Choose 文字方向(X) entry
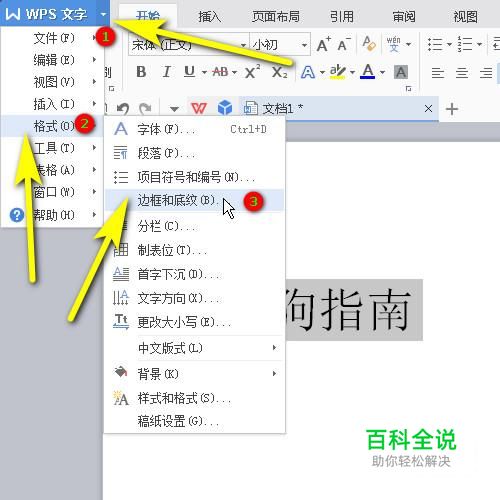The image size is (500, 500). [x=195, y=298]
